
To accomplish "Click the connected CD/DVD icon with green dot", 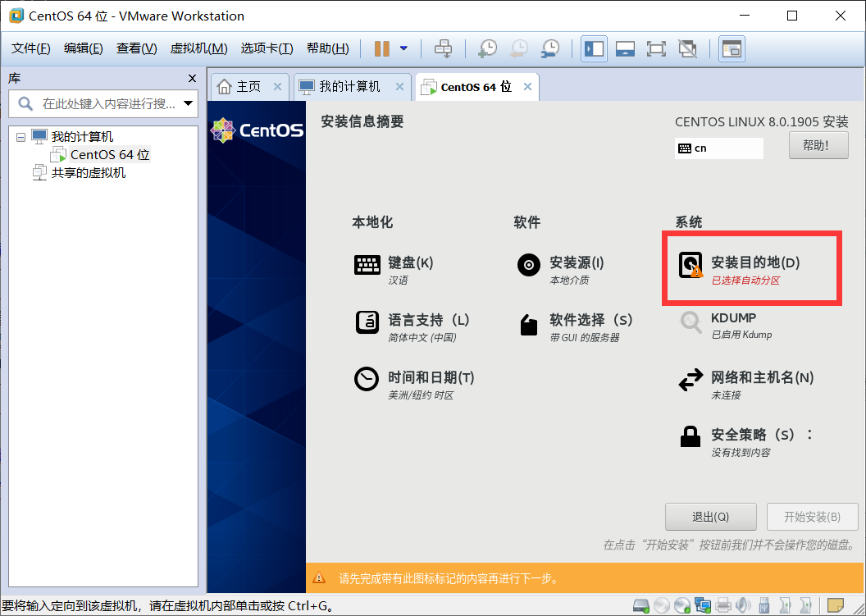I will pos(682,606).
